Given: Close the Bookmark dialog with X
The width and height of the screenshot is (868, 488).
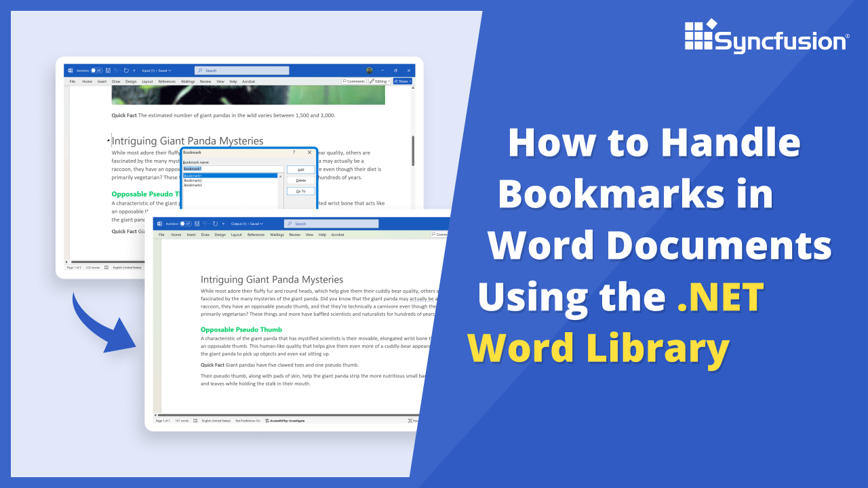Looking at the screenshot, I should coord(310,152).
